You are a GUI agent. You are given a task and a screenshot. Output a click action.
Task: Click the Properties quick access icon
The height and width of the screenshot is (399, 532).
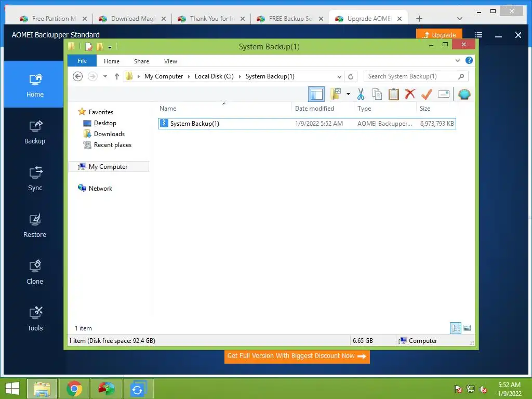tap(88, 46)
